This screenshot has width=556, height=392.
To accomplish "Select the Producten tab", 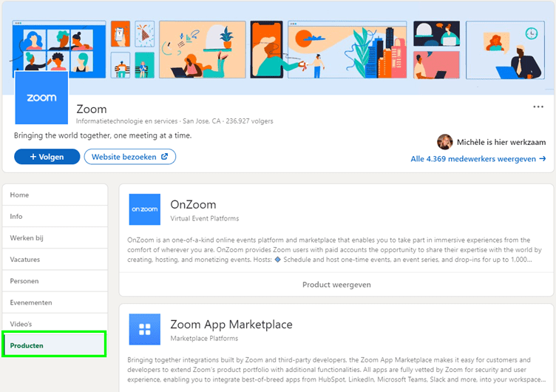I will (x=54, y=345).
